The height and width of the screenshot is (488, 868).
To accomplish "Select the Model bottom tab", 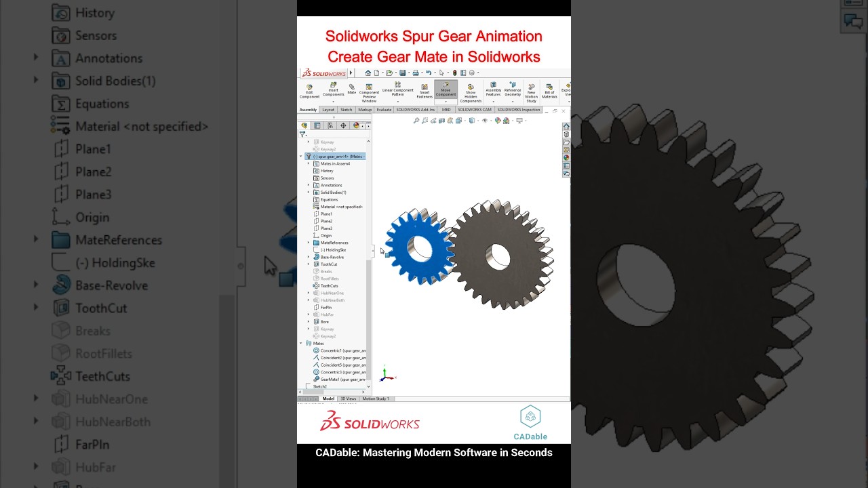I will (328, 399).
